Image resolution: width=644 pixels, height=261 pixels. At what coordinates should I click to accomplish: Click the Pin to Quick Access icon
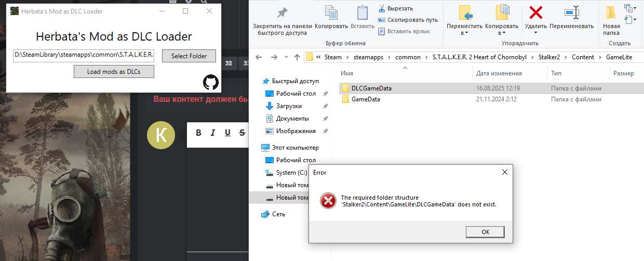click(x=283, y=13)
